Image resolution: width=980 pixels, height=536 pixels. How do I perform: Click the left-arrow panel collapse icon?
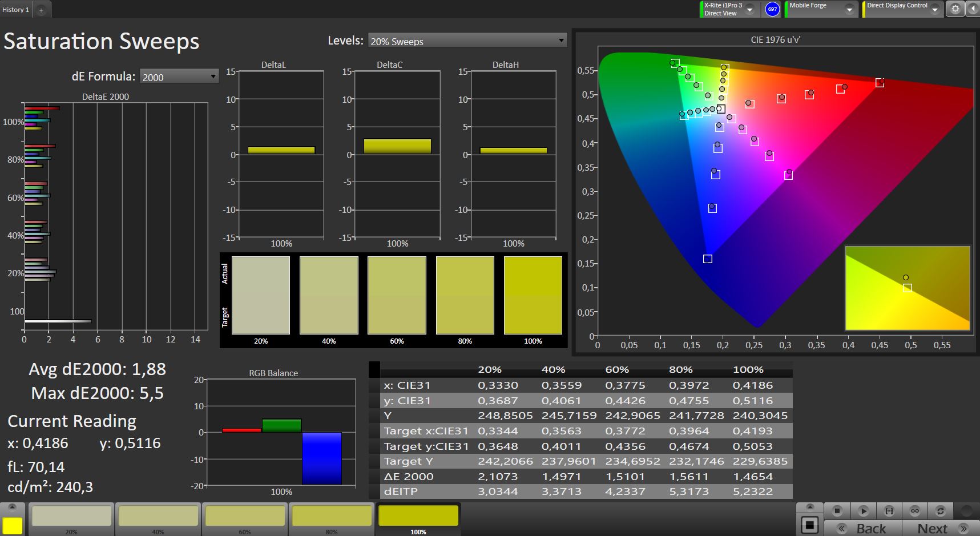[973, 9]
